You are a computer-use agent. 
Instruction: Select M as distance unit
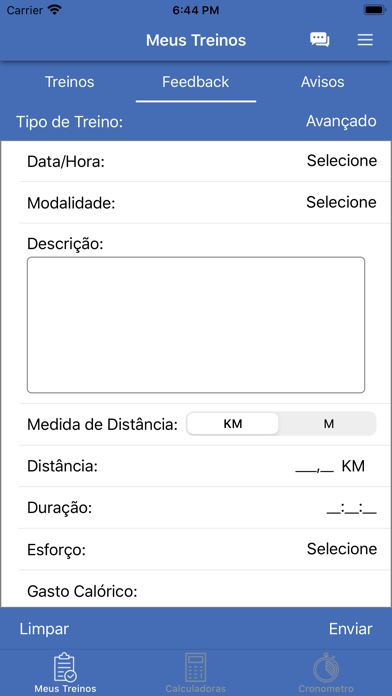pyautogui.click(x=329, y=424)
